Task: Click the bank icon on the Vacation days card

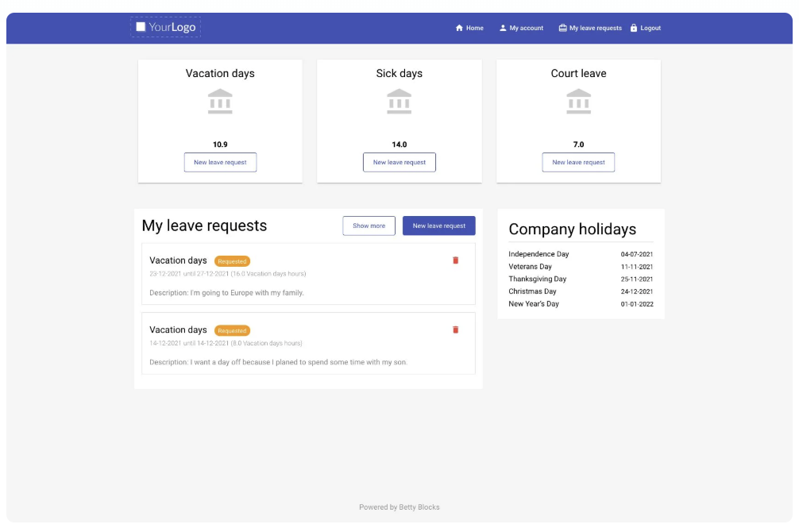Action: (219, 102)
